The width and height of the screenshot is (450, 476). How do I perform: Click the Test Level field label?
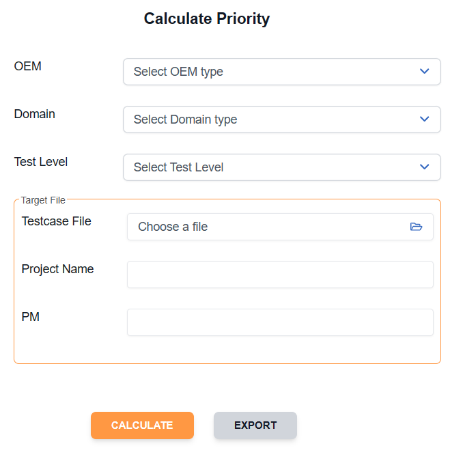coord(41,162)
